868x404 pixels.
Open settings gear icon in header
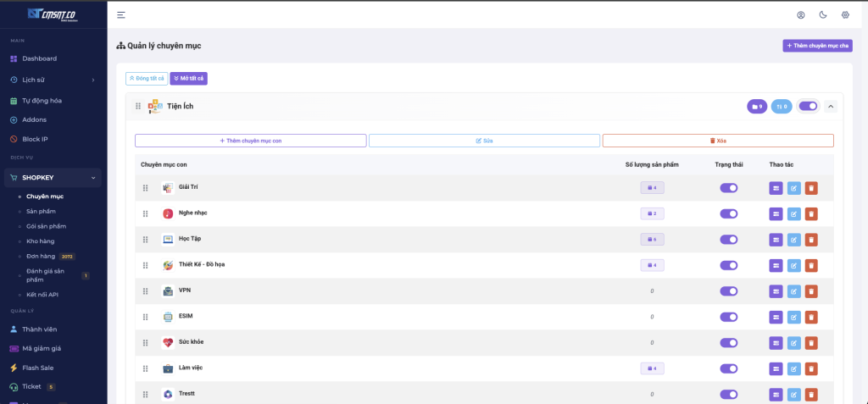[x=845, y=14]
